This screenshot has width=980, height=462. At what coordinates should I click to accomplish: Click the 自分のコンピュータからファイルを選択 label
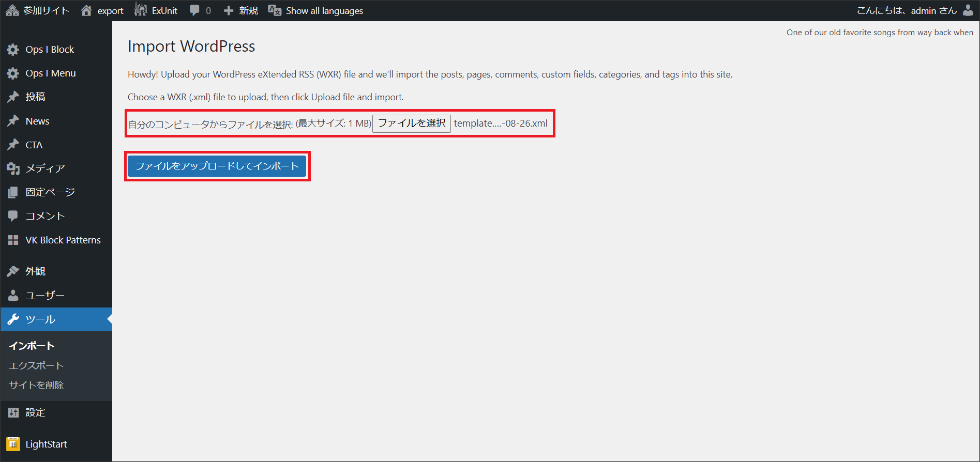point(210,124)
